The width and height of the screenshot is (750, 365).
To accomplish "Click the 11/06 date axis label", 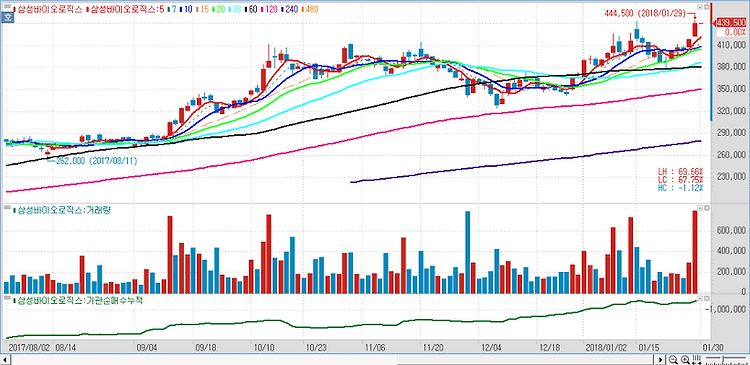I will [375, 347].
